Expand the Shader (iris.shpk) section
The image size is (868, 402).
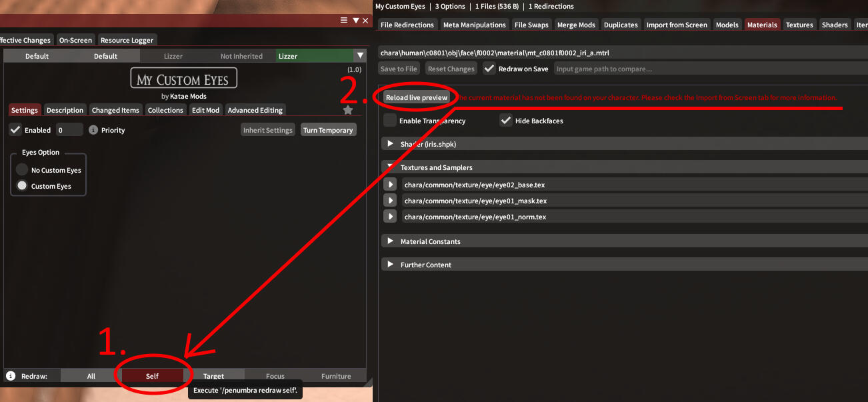pyautogui.click(x=390, y=144)
